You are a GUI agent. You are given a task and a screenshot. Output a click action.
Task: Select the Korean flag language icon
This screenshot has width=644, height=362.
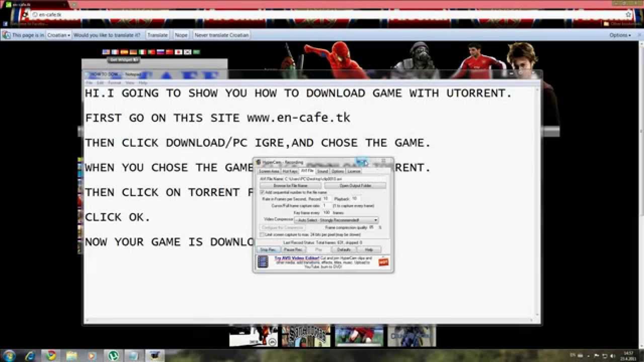coord(188,52)
